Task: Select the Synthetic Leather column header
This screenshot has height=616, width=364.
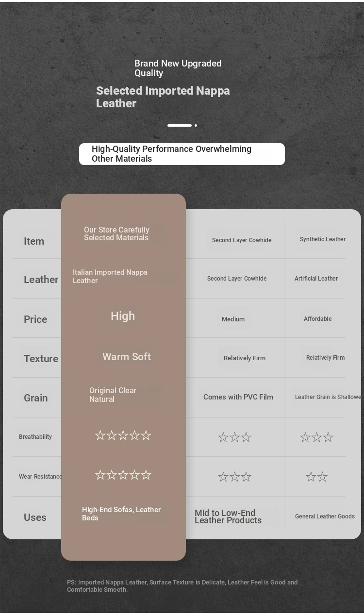Action: coord(323,239)
